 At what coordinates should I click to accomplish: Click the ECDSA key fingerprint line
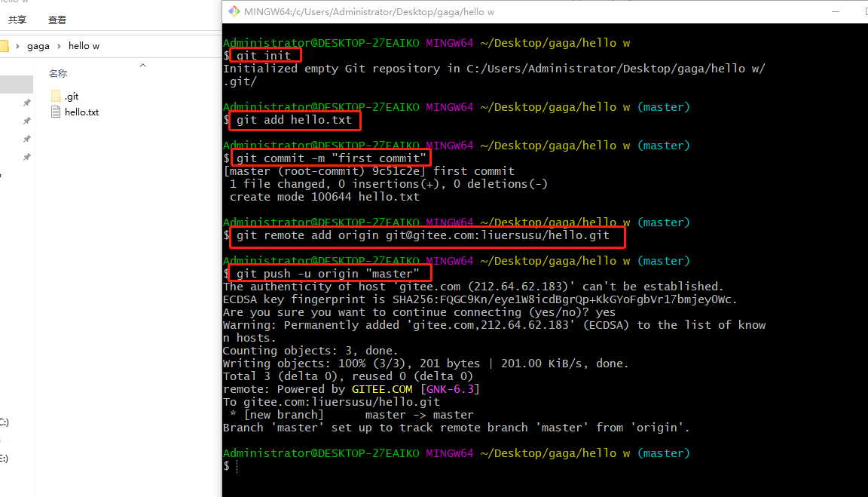tap(480, 299)
